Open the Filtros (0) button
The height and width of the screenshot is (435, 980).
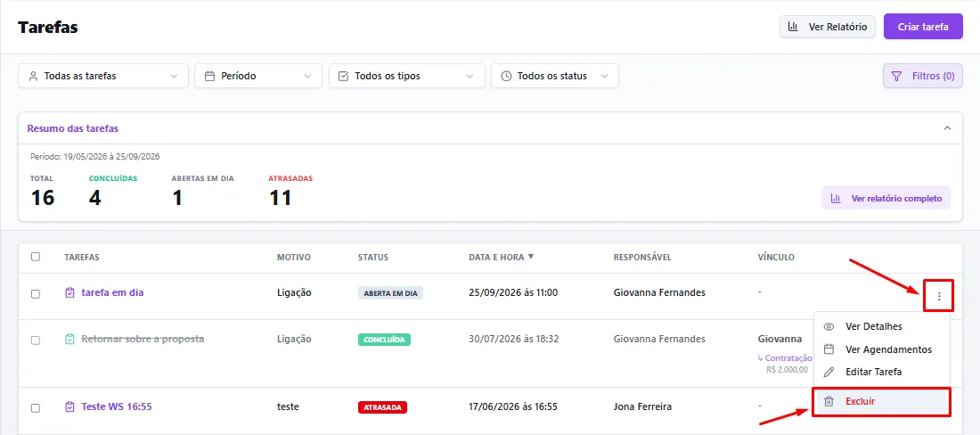click(x=922, y=77)
